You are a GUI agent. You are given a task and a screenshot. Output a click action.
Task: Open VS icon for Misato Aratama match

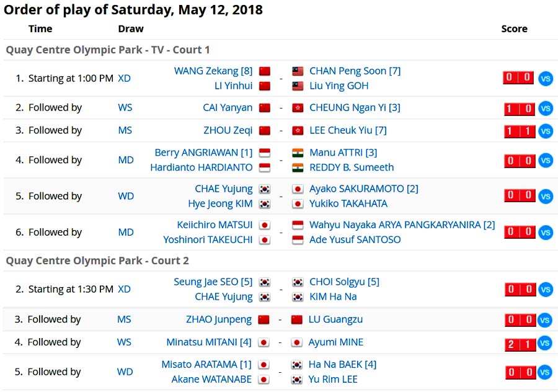tap(545, 373)
